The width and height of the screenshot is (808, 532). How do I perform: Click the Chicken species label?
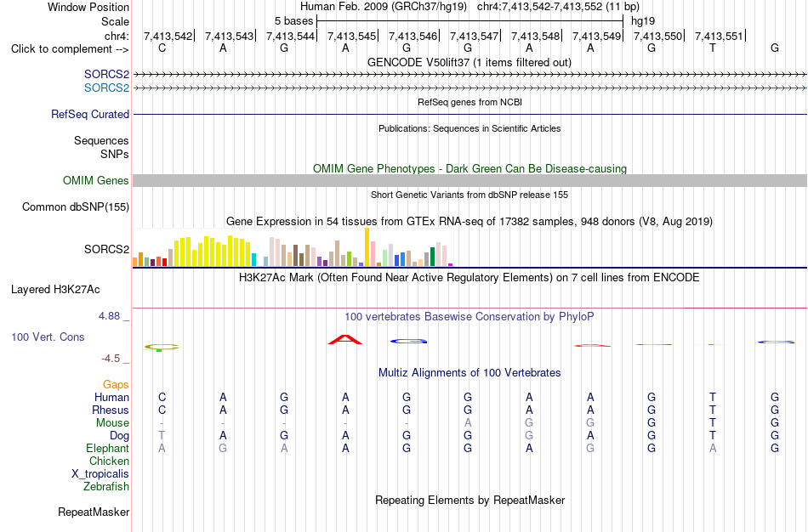pos(109,461)
